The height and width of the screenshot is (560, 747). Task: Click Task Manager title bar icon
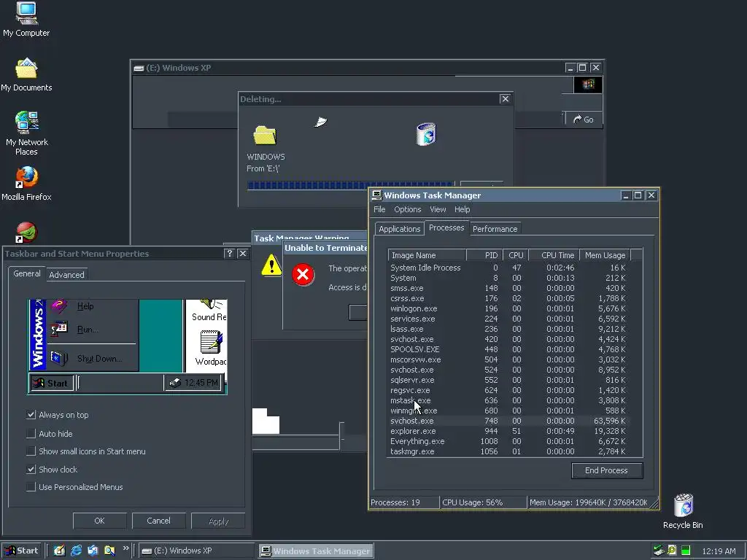tap(377, 195)
